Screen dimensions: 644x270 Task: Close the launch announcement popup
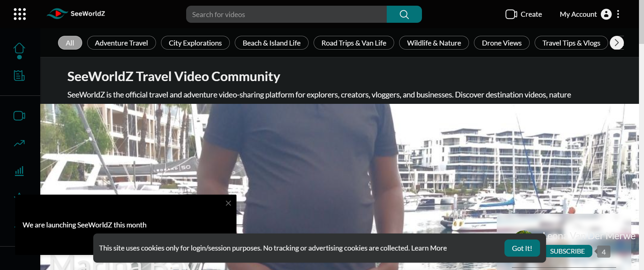[x=228, y=203]
